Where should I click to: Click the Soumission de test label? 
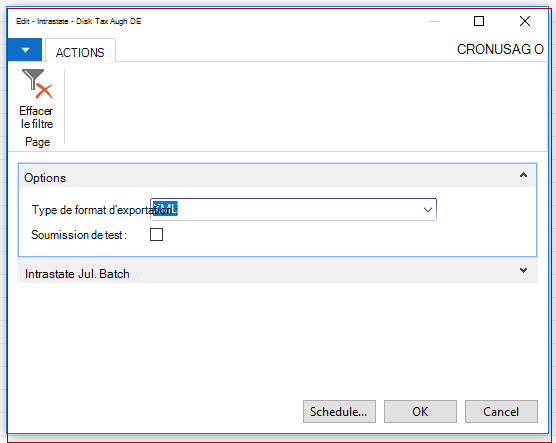pyautogui.click(x=79, y=235)
